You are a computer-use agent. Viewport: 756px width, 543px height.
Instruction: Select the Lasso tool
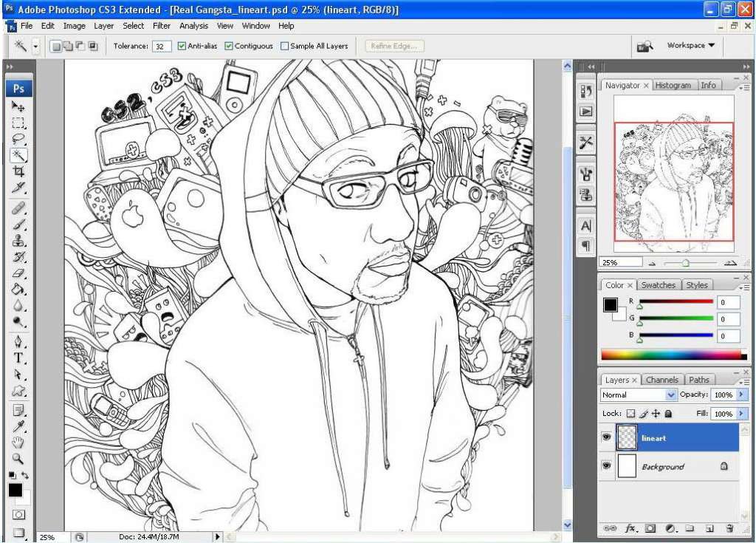coord(18,138)
